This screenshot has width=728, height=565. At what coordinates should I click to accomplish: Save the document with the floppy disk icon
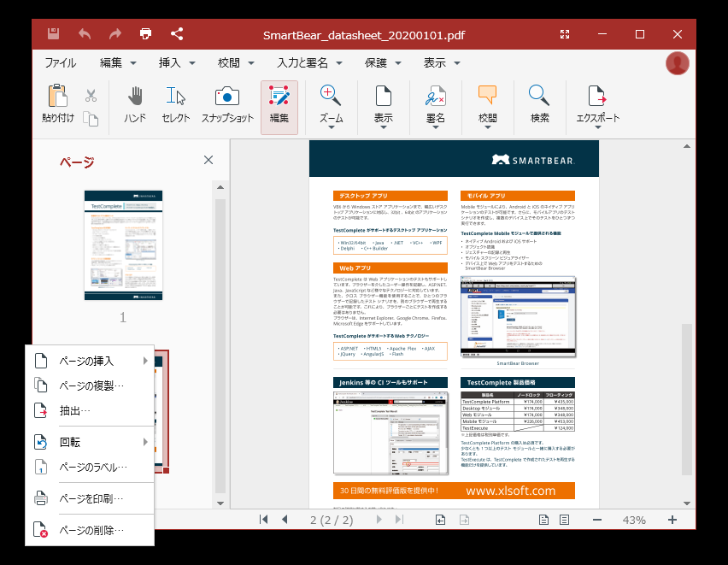tap(53, 34)
